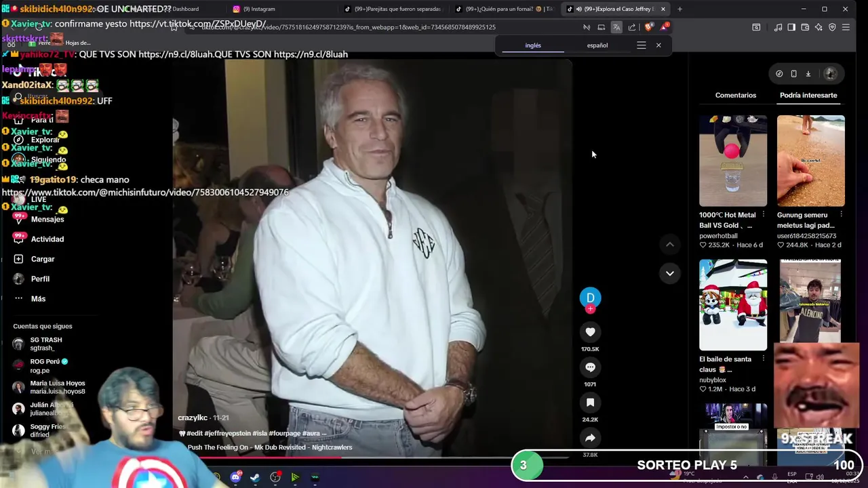Open creator's avatar with letter D

(590, 298)
